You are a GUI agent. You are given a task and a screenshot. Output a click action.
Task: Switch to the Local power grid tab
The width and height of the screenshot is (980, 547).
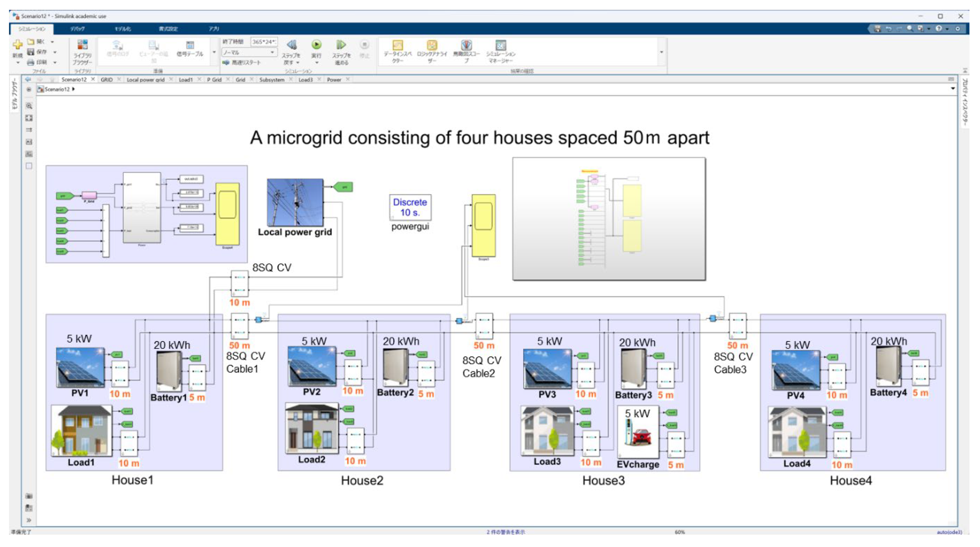[145, 80]
